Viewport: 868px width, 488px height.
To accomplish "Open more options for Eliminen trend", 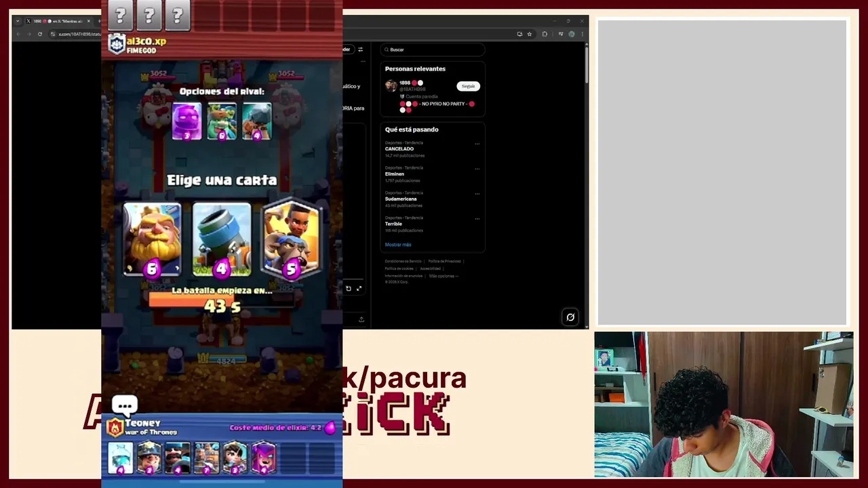I will point(477,169).
